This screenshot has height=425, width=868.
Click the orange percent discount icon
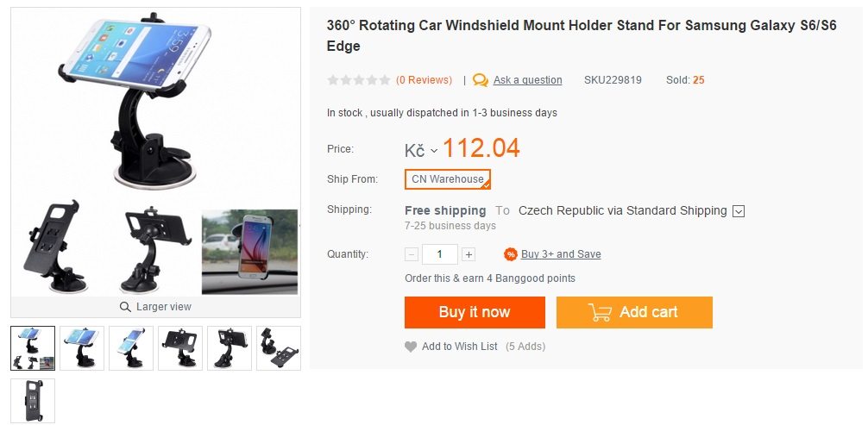click(511, 254)
